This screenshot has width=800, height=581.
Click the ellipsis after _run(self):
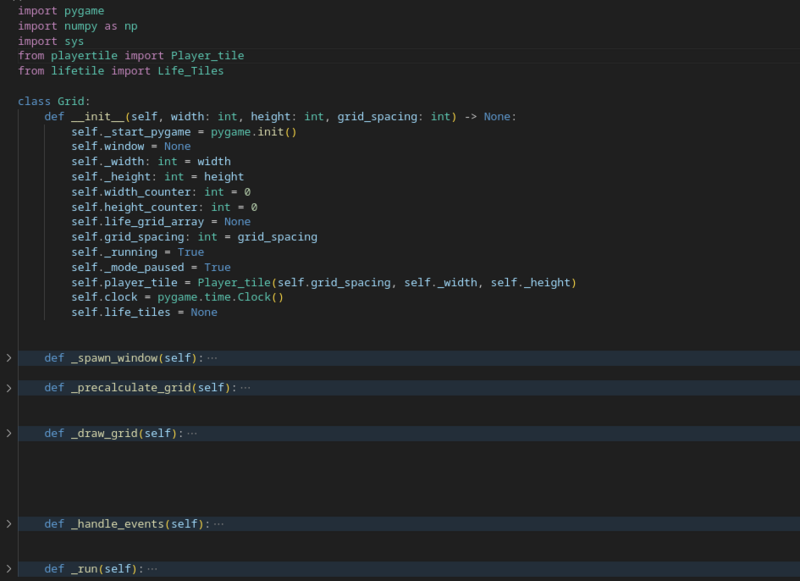click(152, 569)
